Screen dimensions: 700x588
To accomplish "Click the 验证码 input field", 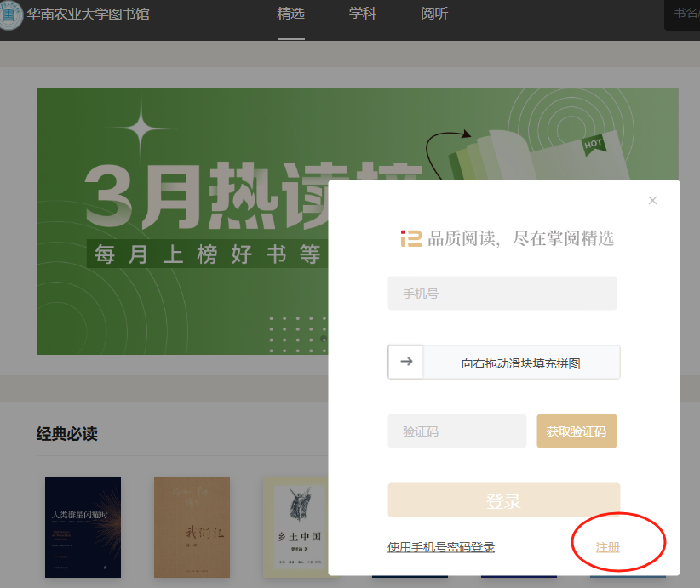I will (x=456, y=431).
